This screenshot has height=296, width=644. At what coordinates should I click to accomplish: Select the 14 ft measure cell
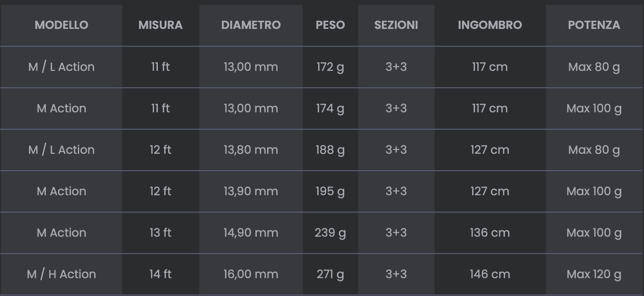click(160, 274)
